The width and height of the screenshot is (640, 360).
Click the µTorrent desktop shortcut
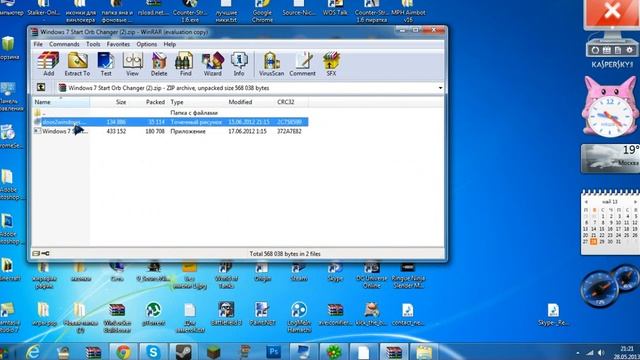point(153,314)
